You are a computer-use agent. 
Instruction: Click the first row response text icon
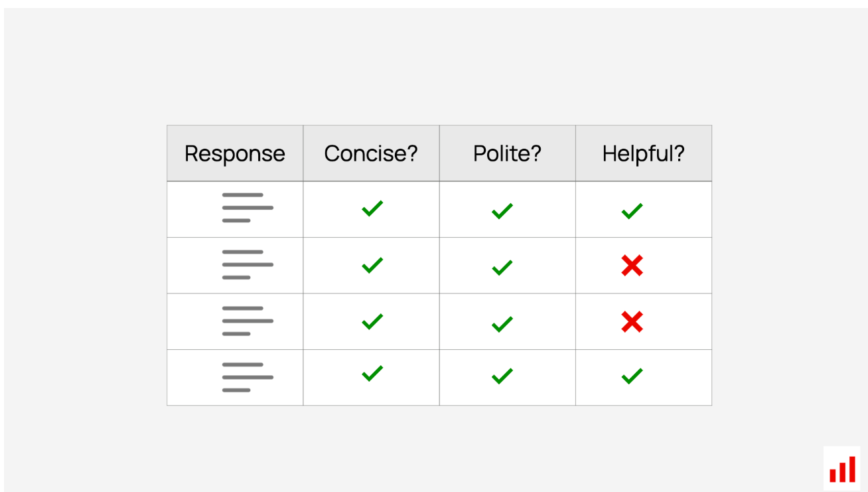click(x=248, y=208)
